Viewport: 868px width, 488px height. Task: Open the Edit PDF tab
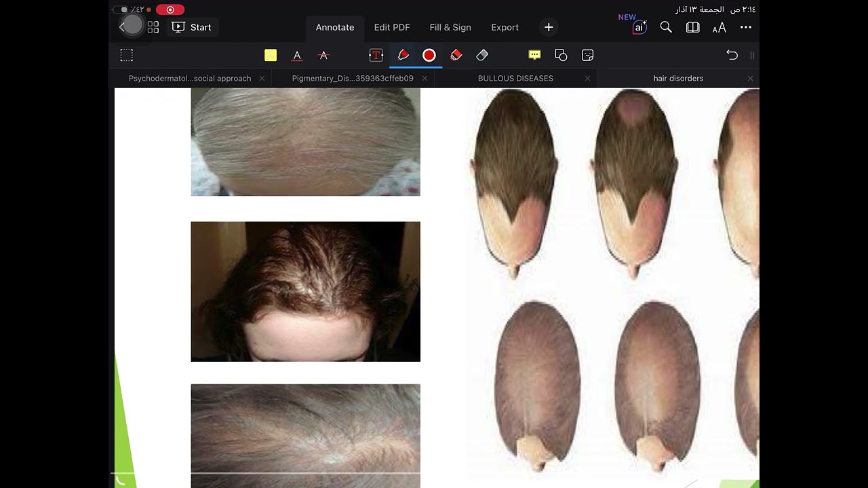392,27
